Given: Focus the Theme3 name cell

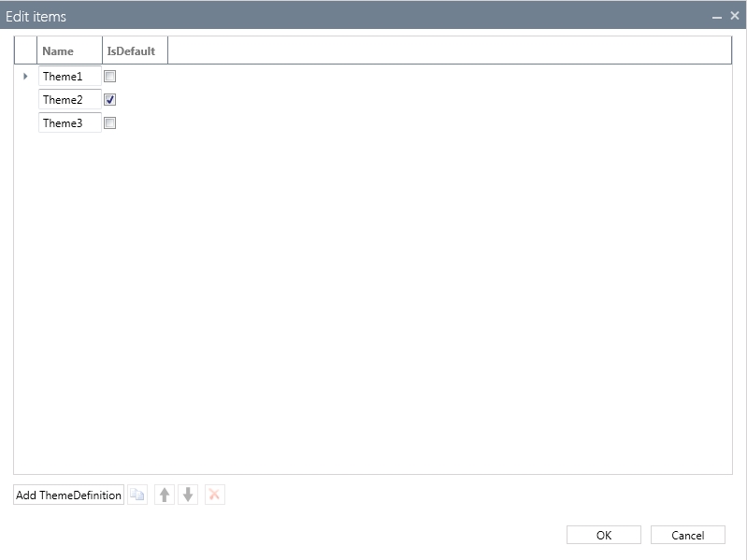Looking at the screenshot, I should click(69, 123).
